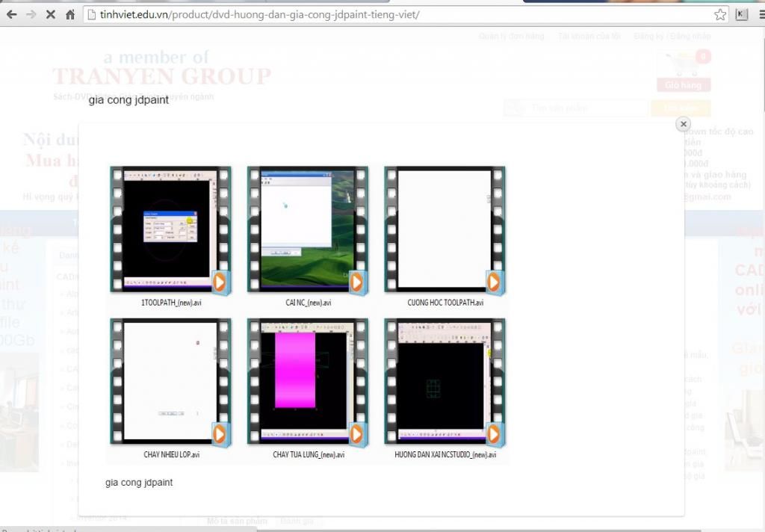Image resolution: width=765 pixels, height=532 pixels.
Task: Close the gia cong jdpaint image popup
Action: click(x=683, y=124)
